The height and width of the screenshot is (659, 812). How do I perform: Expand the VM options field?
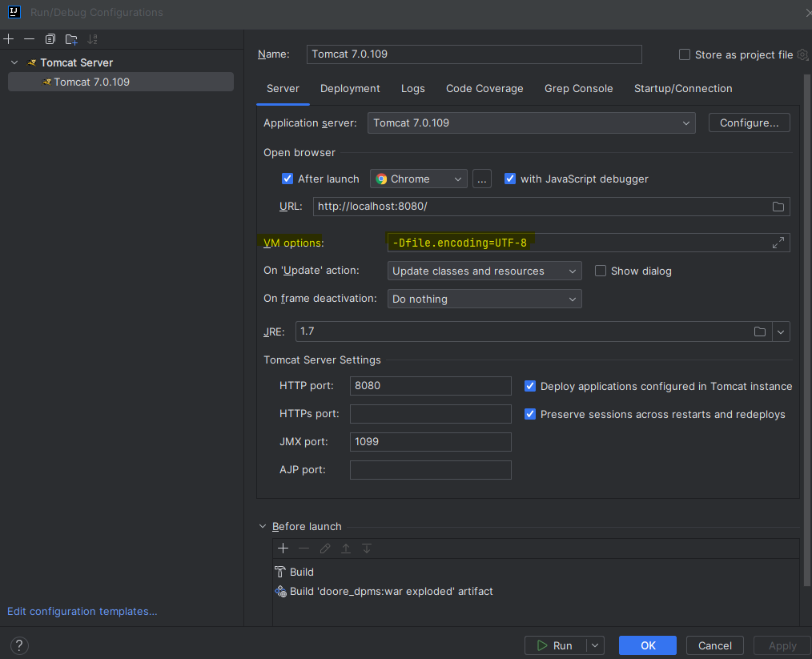[778, 243]
